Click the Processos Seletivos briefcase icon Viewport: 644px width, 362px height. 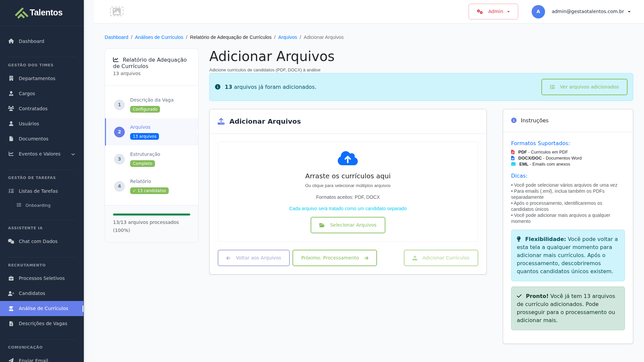coord(11,278)
